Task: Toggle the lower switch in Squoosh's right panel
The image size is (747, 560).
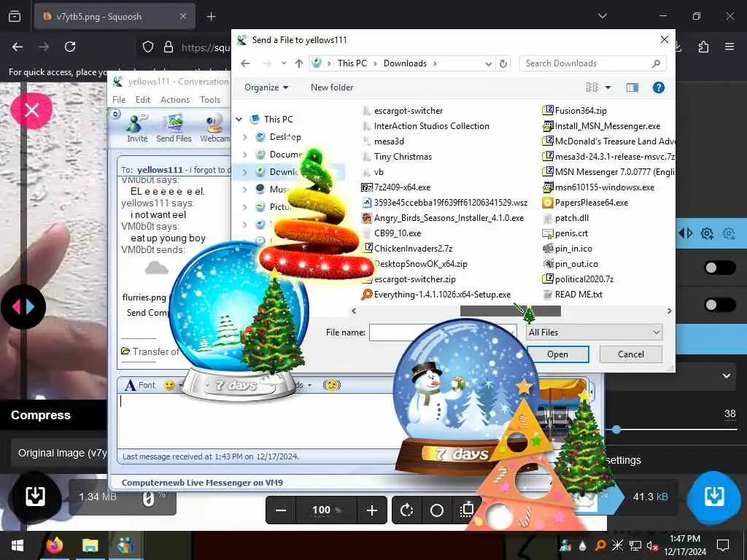Action: click(720, 305)
